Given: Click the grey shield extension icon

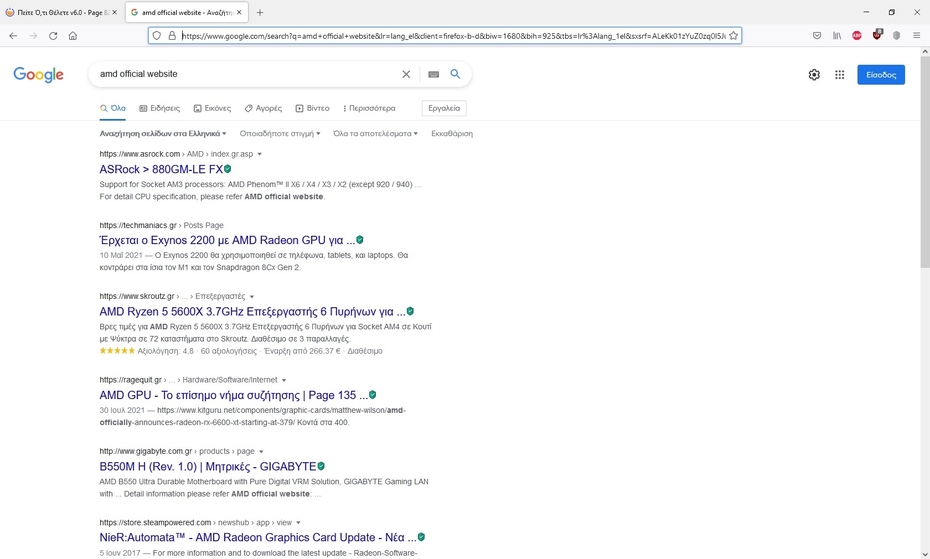Looking at the screenshot, I should [x=896, y=36].
